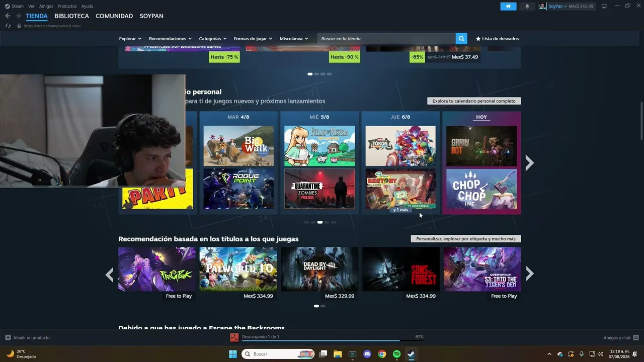
Task: Open Discord from the taskbar
Action: click(367, 354)
